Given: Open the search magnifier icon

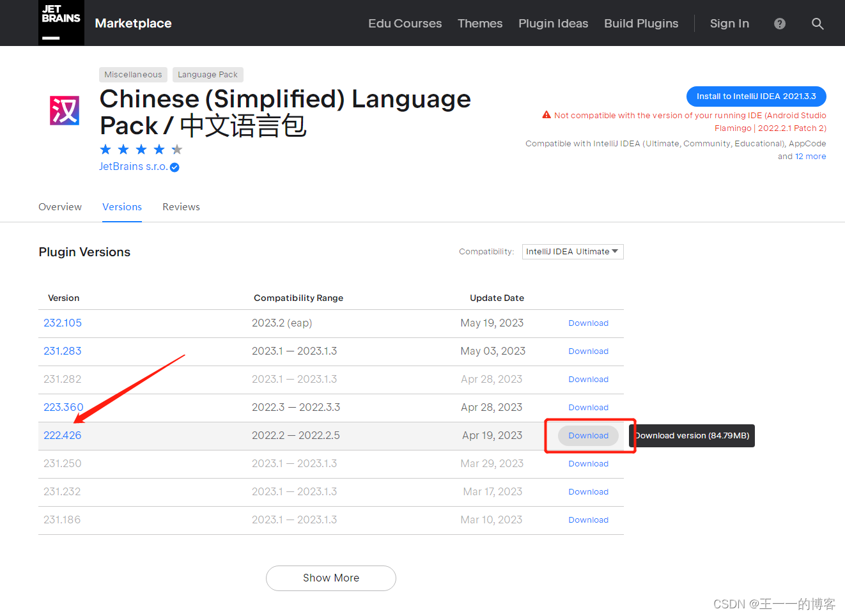Looking at the screenshot, I should (x=818, y=24).
